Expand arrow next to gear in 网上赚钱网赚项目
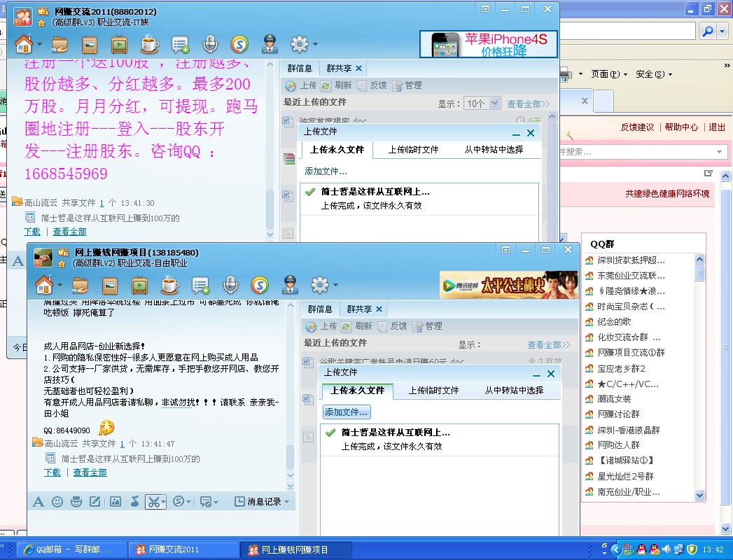This screenshot has height=560, width=733. click(335, 285)
